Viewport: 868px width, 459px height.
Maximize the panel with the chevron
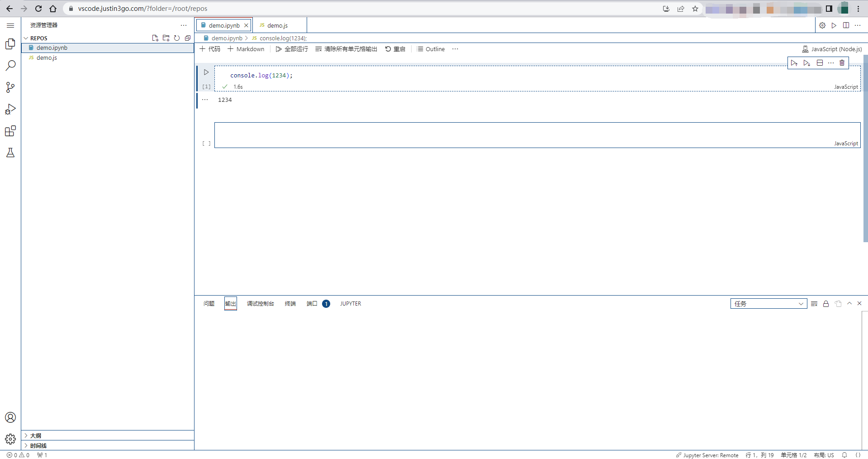[849, 304]
